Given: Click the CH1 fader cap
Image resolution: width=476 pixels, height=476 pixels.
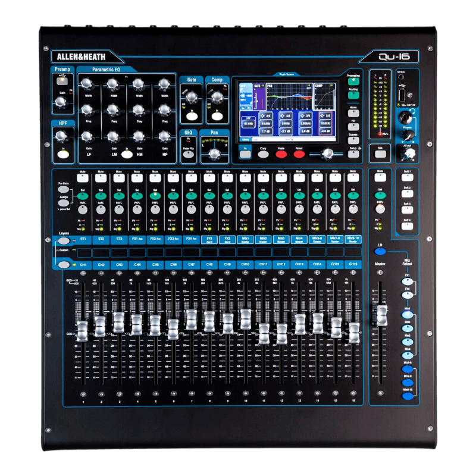Looking at the screenshot, I should [x=82, y=331].
